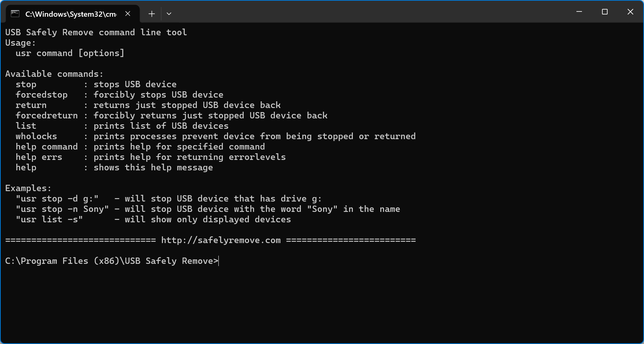Expand the new tab profile dropdown chevron

[x=169, y=14]
